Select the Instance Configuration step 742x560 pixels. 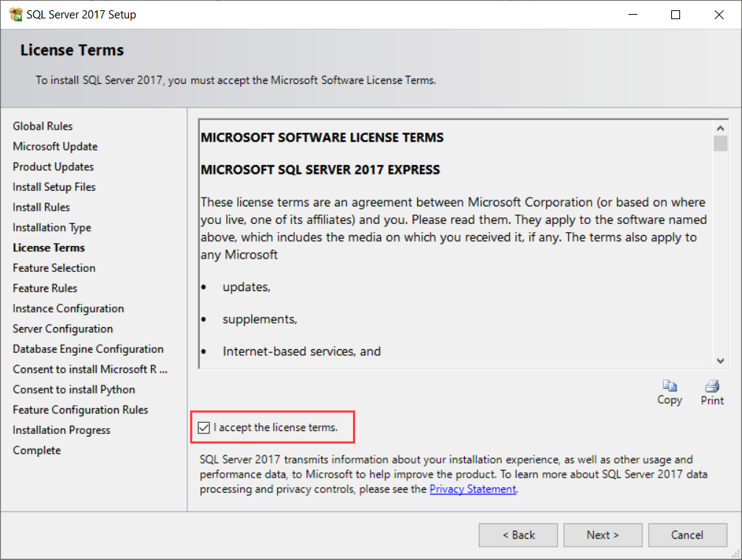(68, 309)
